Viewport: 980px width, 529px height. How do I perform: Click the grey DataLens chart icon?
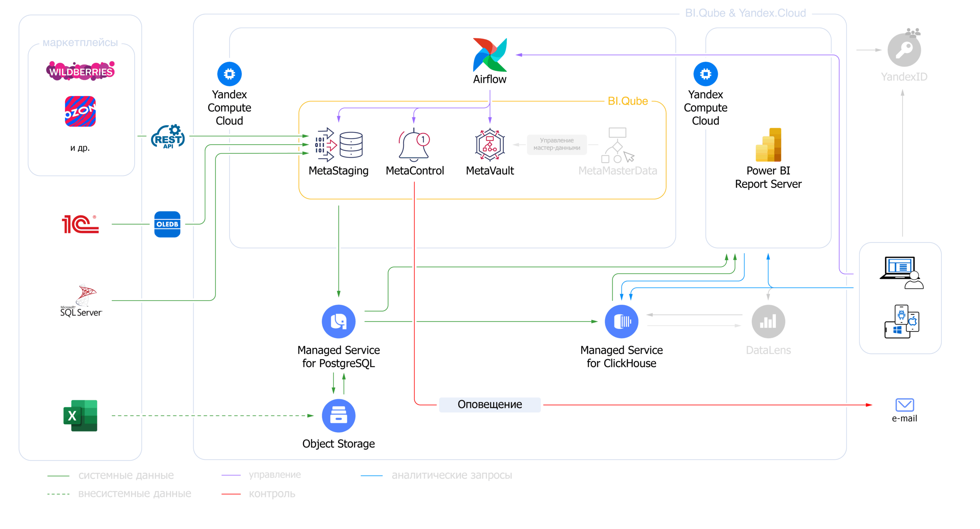(x=768, y=321)
